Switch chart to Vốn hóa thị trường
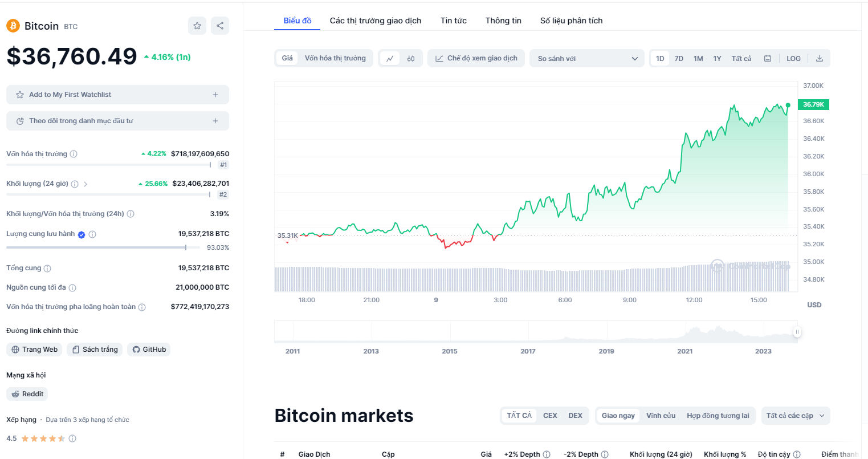Screen dimensions: 868x459 [x=335, y=58]
